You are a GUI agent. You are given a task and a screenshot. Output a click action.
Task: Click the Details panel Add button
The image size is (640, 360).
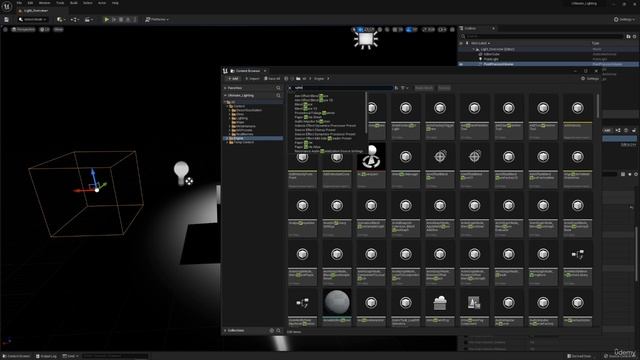click(x=607, y=130)
